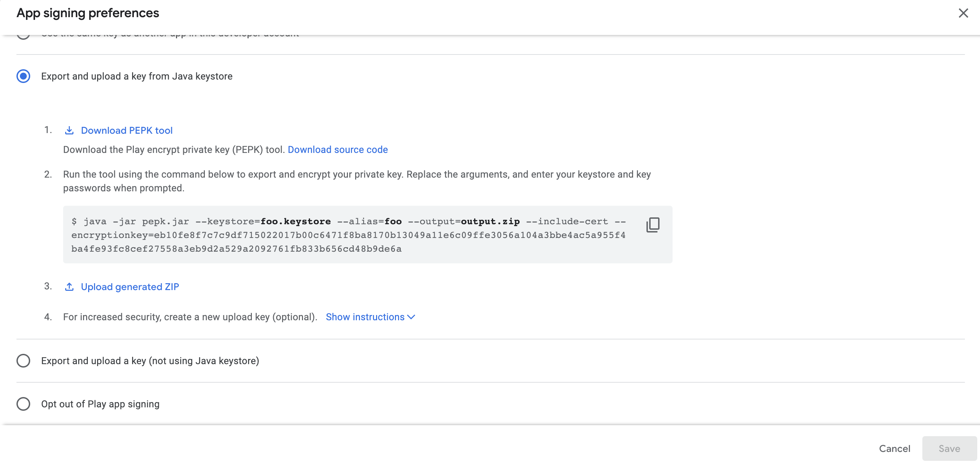Select the topmost partially hidden radio option
Screen dimensions: 980x467
(x=23, y=35)
